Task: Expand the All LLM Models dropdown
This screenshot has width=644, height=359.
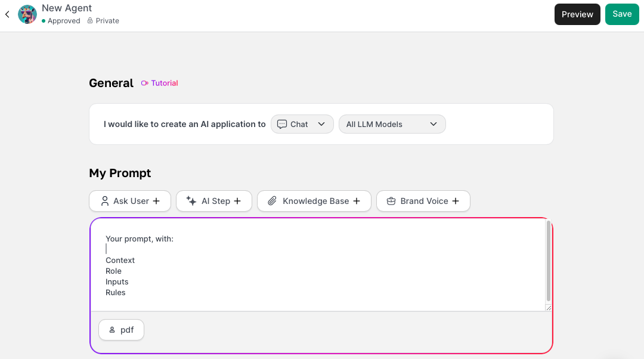Action: (x=392, y=124)
